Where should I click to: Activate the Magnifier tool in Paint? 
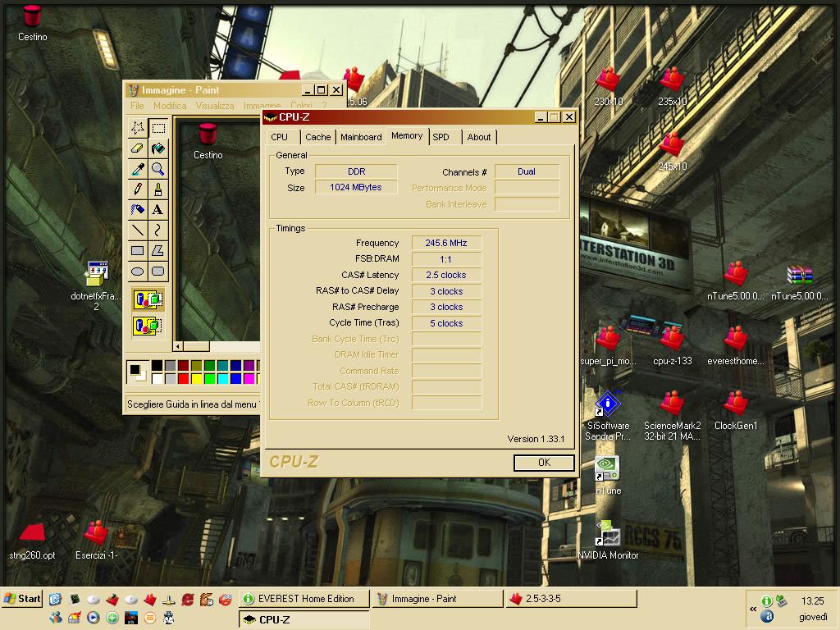click(x=158, y=169)
